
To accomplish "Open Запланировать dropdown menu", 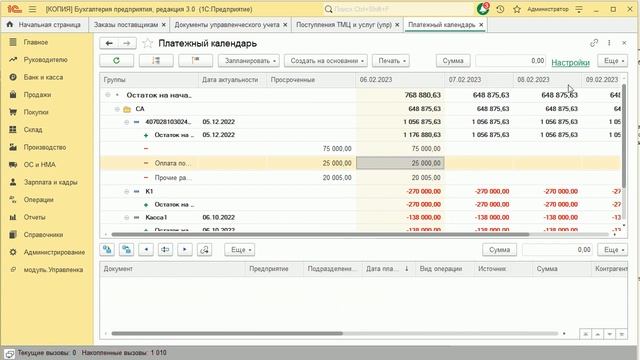I will point(249,60).
